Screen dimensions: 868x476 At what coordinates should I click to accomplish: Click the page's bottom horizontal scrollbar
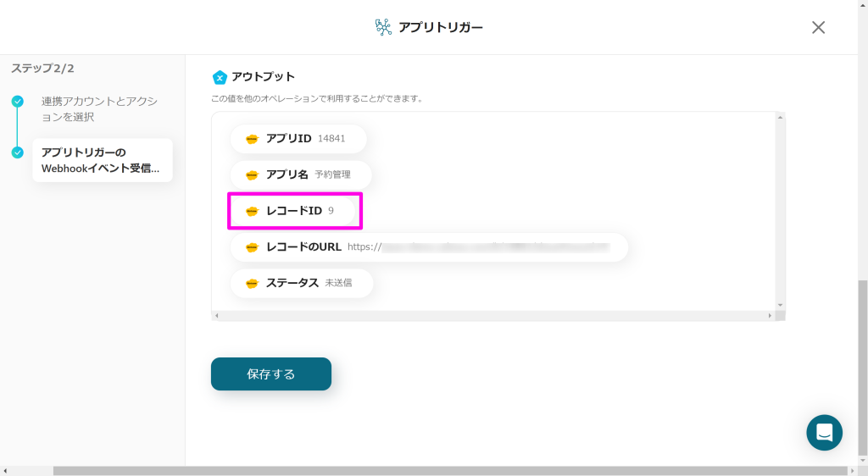(x=442, y=471)
